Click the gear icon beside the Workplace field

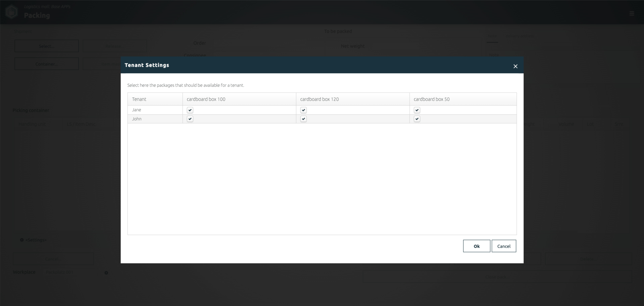106,273
